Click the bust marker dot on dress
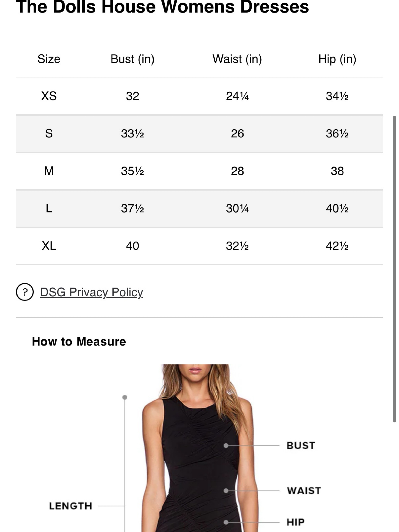Screen dimensions: 399x532 (226, 446)
